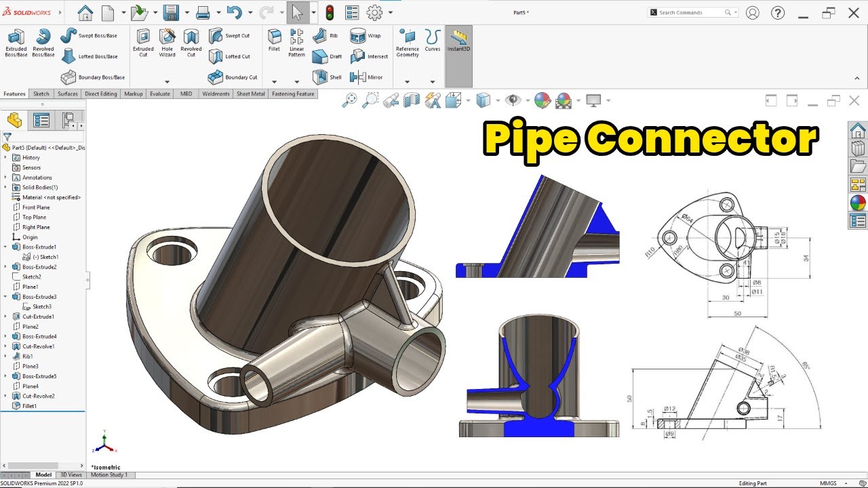Viewport: 868px width, 488px height.
Task: Choose the Select arrow tool
Action: click(x=297, y=12)
